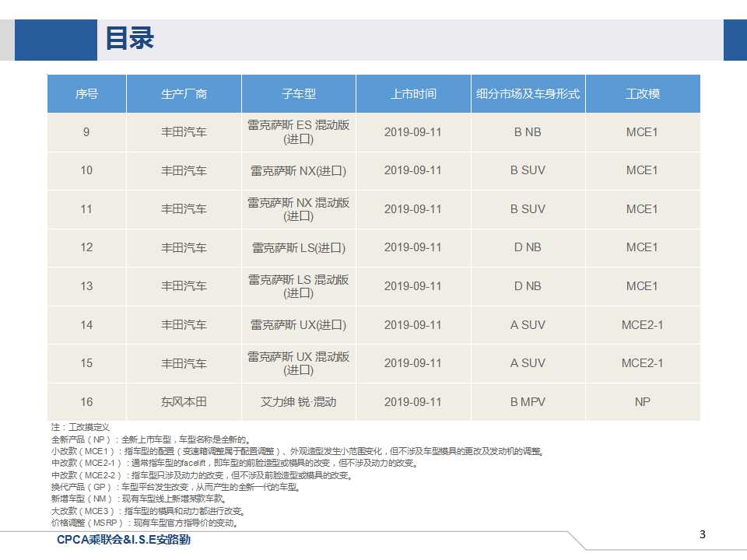Click the MCE1 cell in row 11
Viewport: 747px width, 560px height.
pos(643,209)
